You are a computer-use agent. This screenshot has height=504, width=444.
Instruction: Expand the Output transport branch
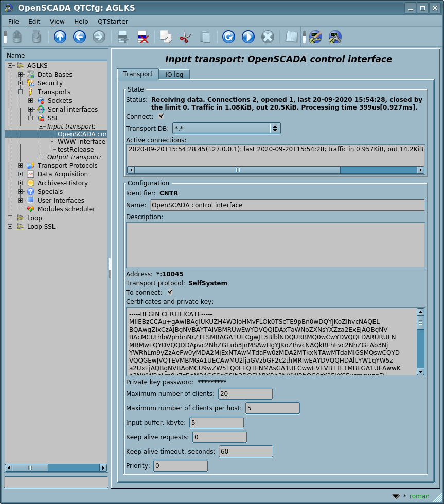[41, 157]
